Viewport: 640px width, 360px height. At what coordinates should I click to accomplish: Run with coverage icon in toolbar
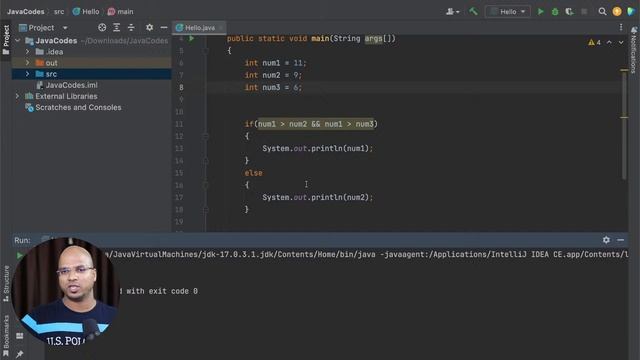569,11
